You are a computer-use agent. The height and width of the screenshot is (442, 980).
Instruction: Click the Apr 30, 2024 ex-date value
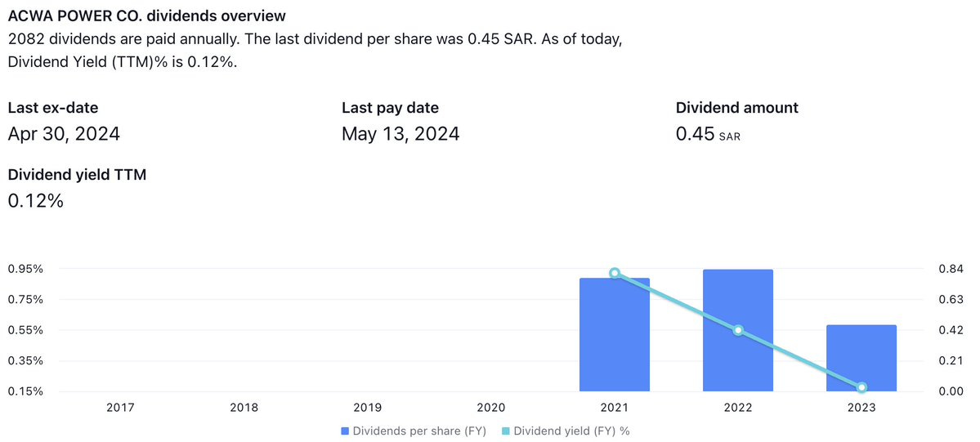point(64,134)
